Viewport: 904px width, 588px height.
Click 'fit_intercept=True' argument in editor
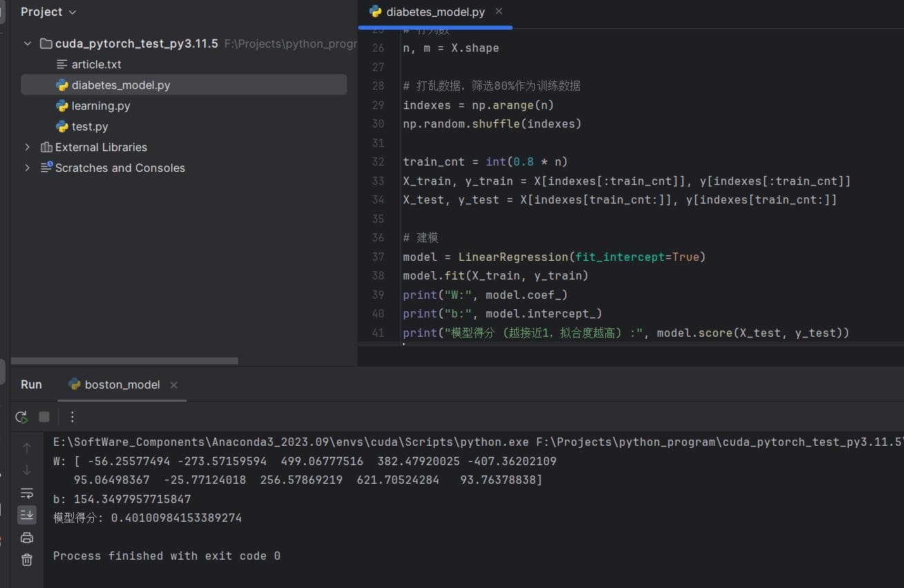(x=637, y=257)
